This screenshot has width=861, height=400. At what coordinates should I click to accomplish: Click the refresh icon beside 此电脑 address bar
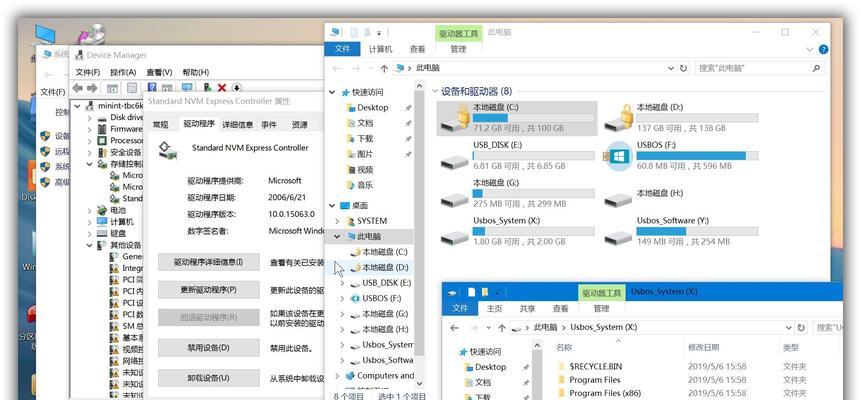tap(683, 69)
